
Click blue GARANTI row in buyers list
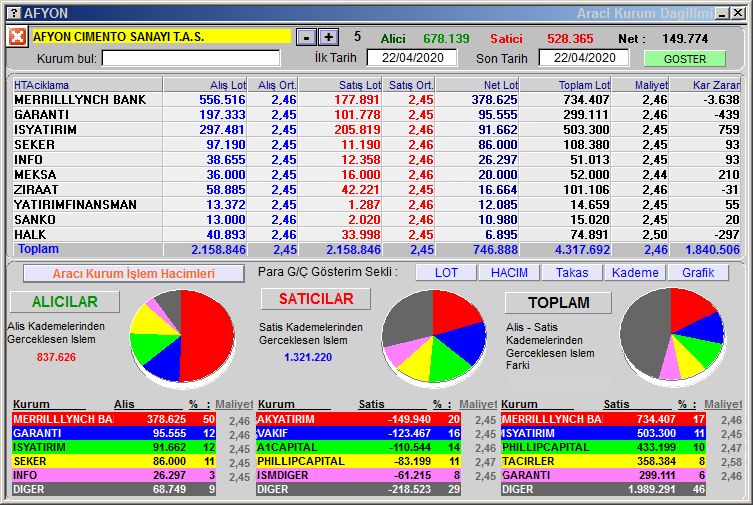pyautogui.click(x=114, y=433)
